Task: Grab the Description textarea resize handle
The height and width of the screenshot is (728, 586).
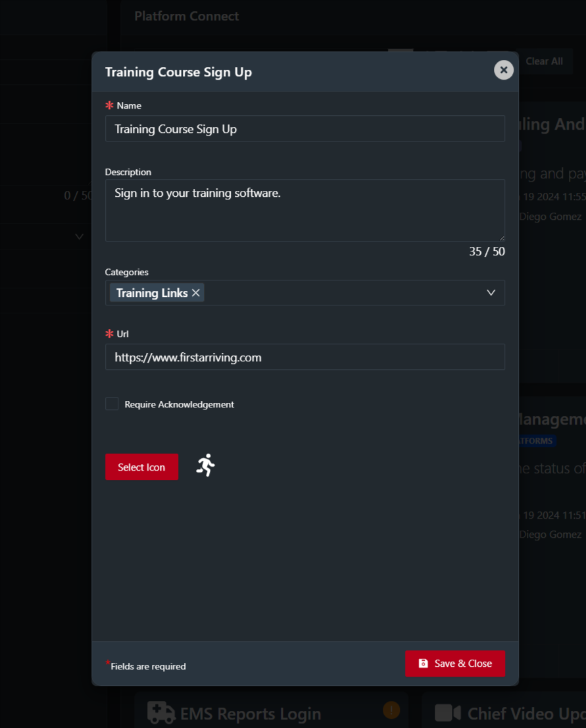Action: click(502, 238)
